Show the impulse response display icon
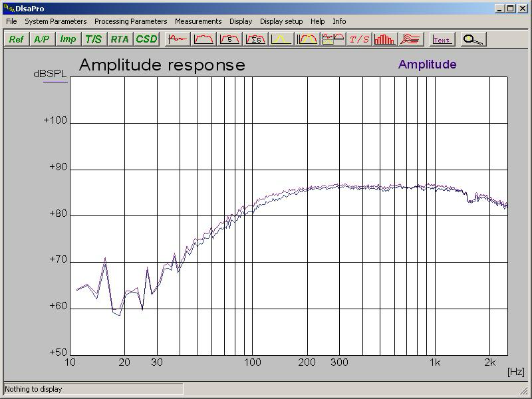Screen dimensions: 532x399 tap(178, 39)
